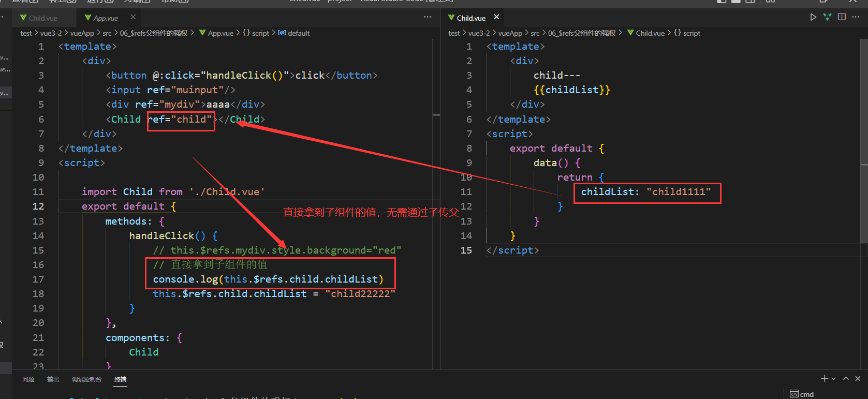868x399 pixels.
Task: Close the App.vue tab
Action: (x=133, y=17)
